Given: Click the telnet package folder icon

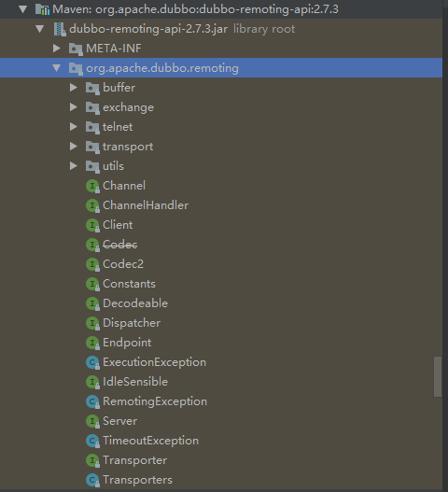Looking at the screenshot, I should pos(92,127).
